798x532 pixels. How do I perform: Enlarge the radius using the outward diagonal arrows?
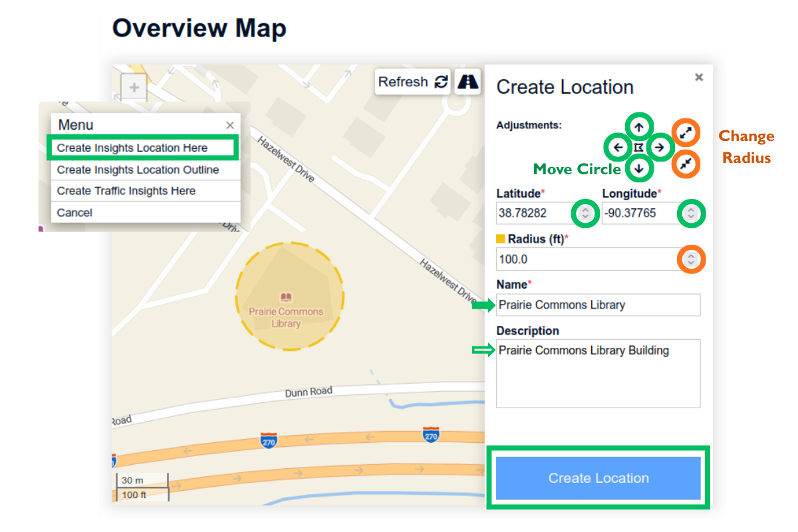686,133
